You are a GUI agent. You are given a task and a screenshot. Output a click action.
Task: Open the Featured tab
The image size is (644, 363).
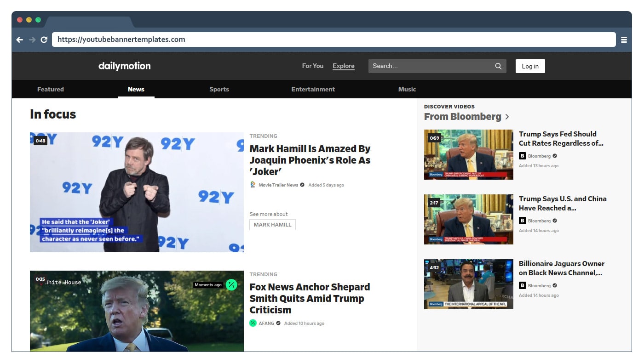pyautogui.click(x=51, y=89)
